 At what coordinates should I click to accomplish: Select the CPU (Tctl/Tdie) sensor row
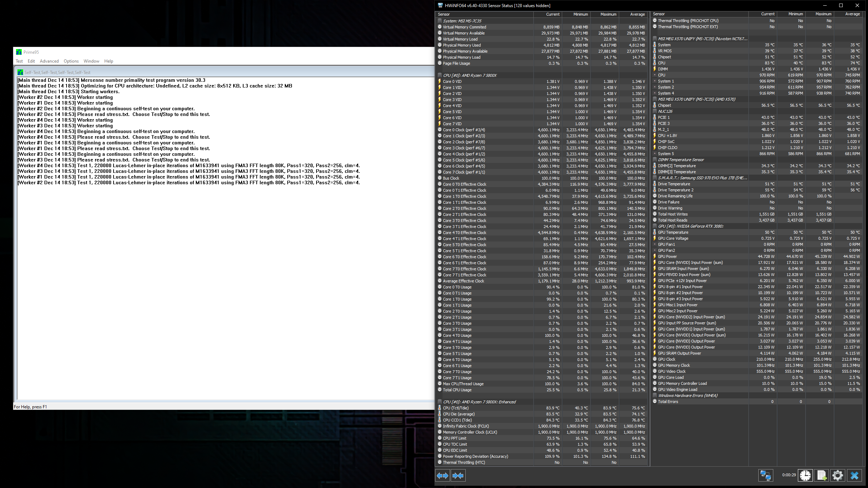tap(456, 408)
